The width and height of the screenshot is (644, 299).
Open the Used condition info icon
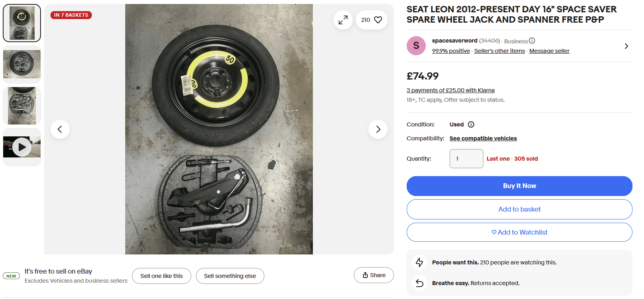471,124
